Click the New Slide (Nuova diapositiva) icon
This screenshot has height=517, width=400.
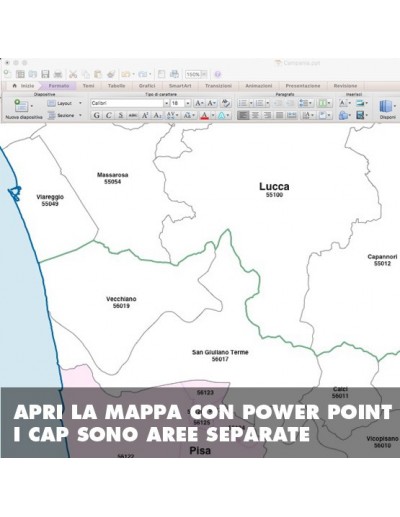pyautogui.click(x=21, y=106)
